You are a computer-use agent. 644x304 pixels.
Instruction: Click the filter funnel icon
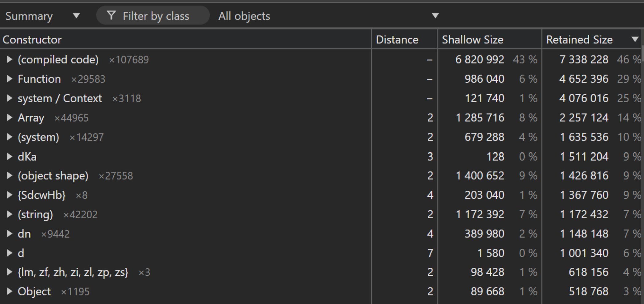(x=111, y=15)
